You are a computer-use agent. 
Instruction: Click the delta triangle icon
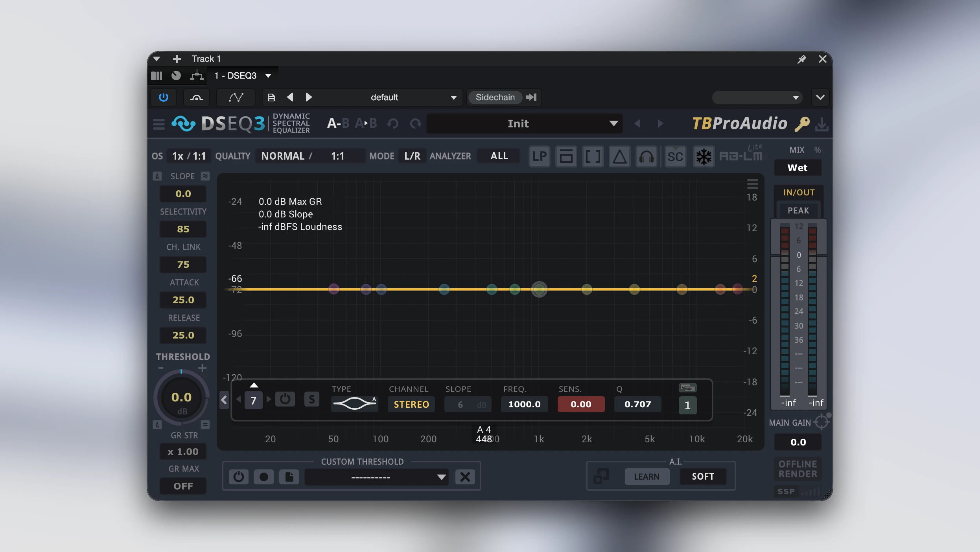(619, 156)
